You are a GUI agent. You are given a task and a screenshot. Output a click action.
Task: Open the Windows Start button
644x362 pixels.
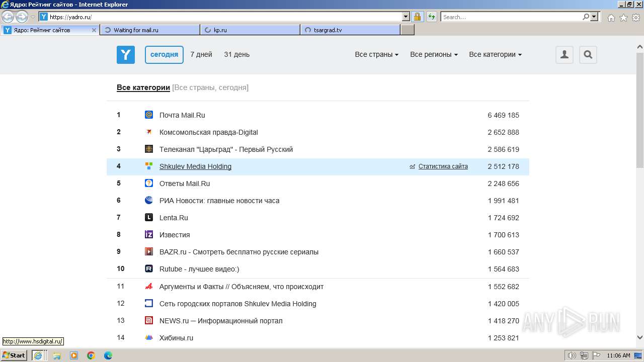tap(14, 355)
